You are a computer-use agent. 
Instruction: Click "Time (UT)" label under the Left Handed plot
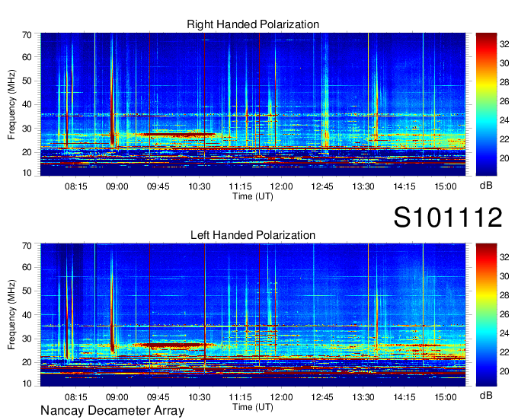click(253, 407)
